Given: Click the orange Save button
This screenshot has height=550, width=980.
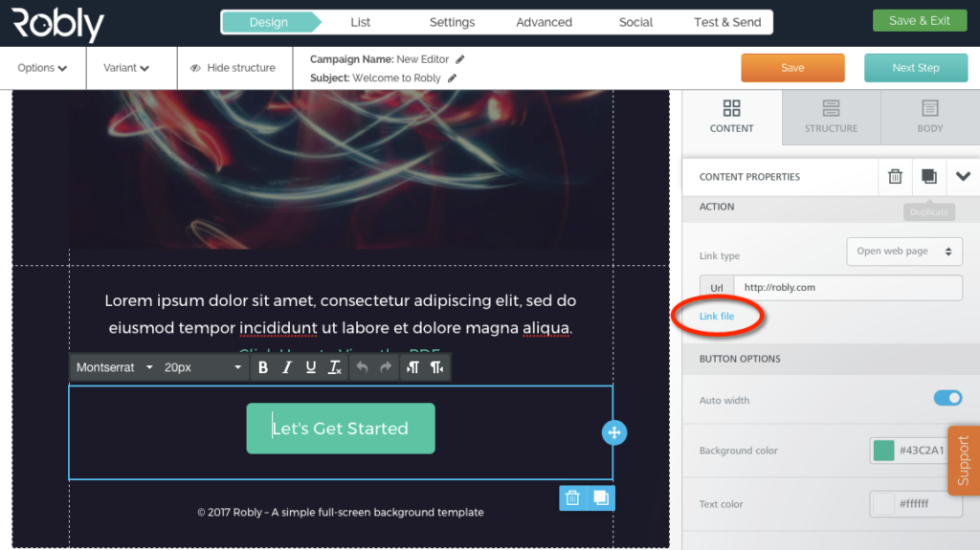Looking at the screenshot, I should [792, 68].
